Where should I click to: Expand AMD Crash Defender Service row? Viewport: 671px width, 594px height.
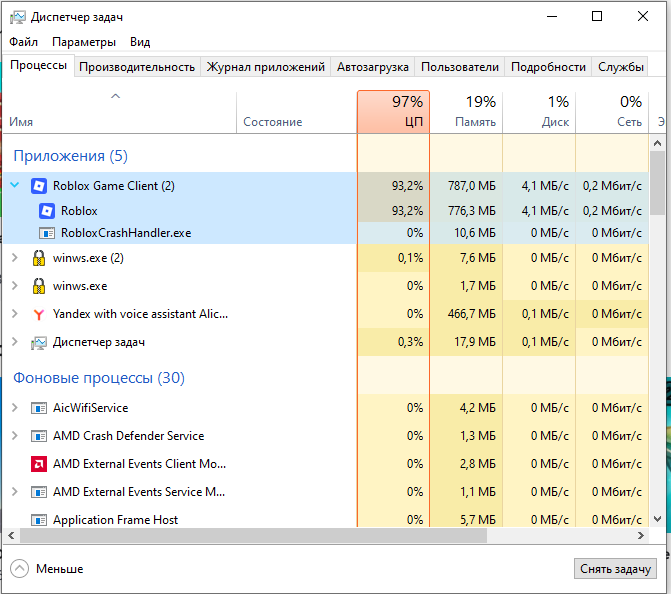tap(15, 436)
